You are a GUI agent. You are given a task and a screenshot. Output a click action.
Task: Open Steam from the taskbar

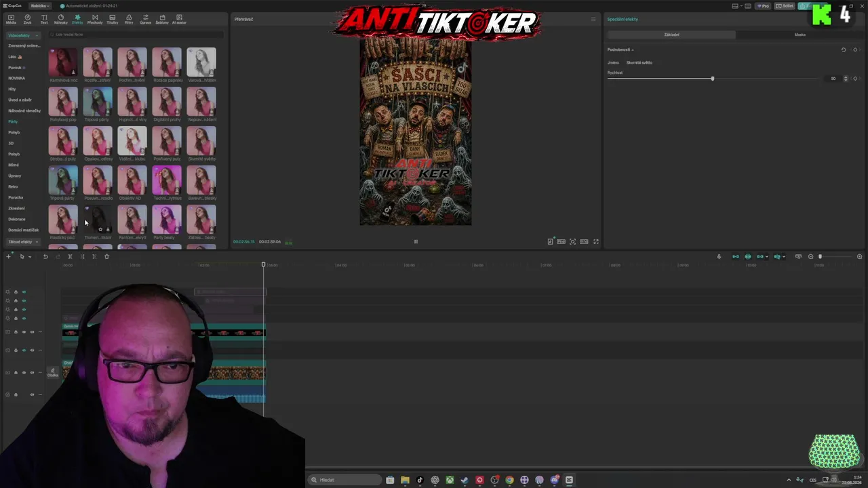tap(465, 480)
